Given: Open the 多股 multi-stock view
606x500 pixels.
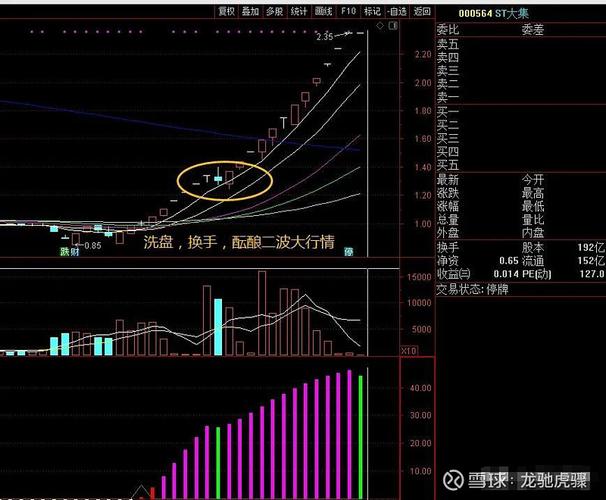Looking at the screenshot, I should (x=274, y=12).
